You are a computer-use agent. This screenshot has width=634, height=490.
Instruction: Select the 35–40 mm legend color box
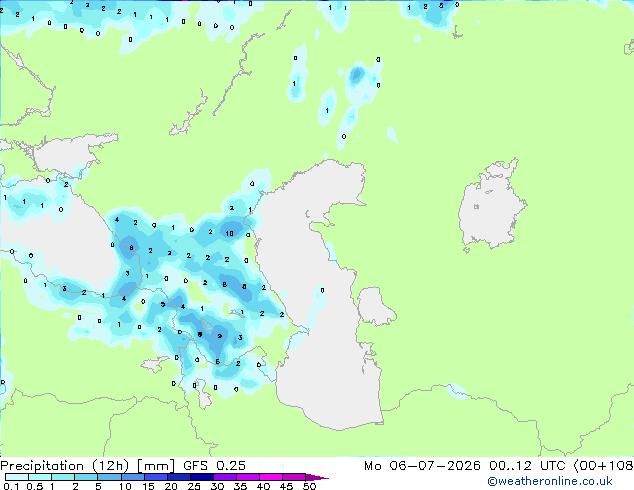coord(248,477)
